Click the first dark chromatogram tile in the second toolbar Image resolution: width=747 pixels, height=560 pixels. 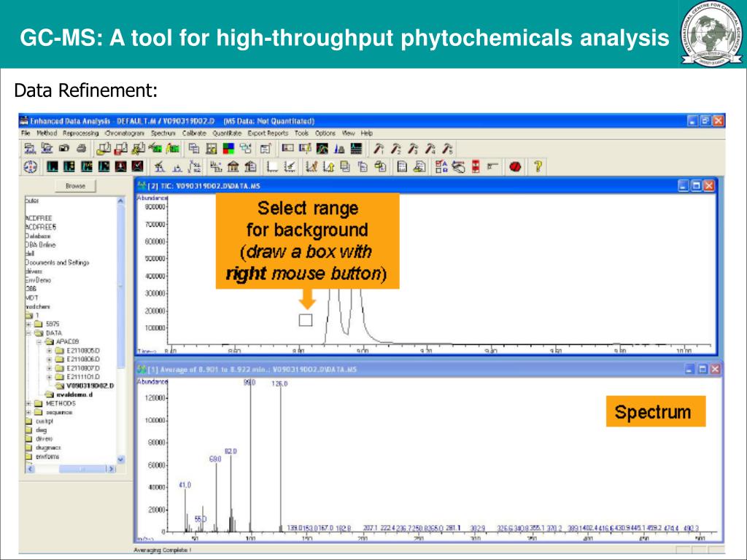53,166
